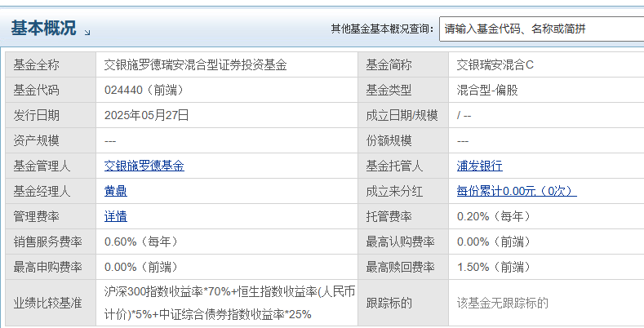This screenshot has height=328, width=644.
Task: Click the 其他基金基本概况查询 label
Action: tap(382, 29)
